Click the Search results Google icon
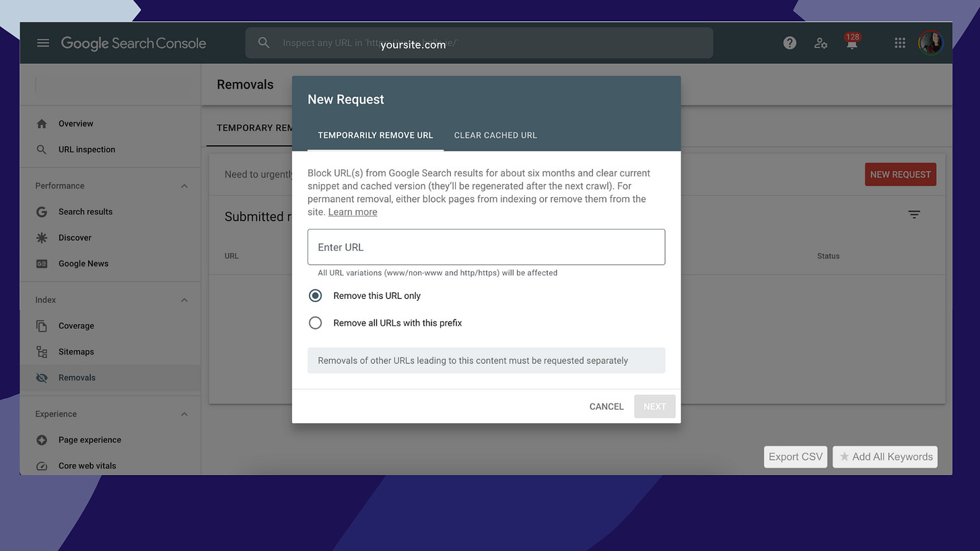Viewport: 980px width, 551px height. coord(42,212)
